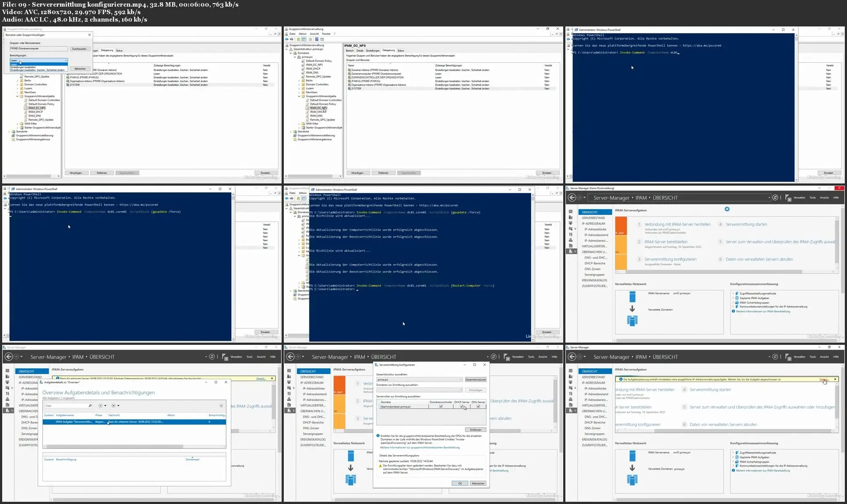Toggle console tree toolbar icon in Gruppenrichtlinienverwaltung

tap(304, 39)
